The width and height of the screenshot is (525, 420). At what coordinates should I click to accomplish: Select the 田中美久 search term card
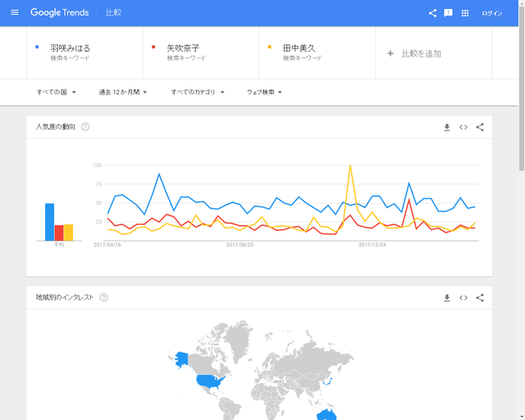tap(317, 52)
